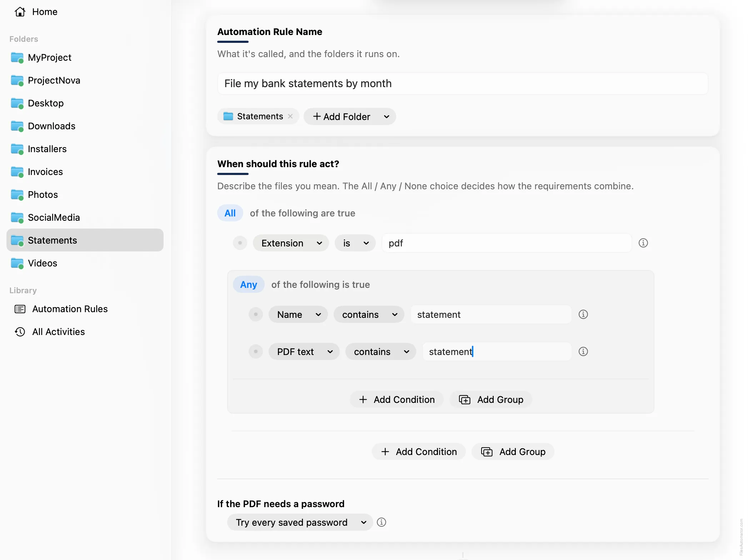Edit the pdf extension value field
The width and height of the screenshot is (748, 560).
coord(507,243)
